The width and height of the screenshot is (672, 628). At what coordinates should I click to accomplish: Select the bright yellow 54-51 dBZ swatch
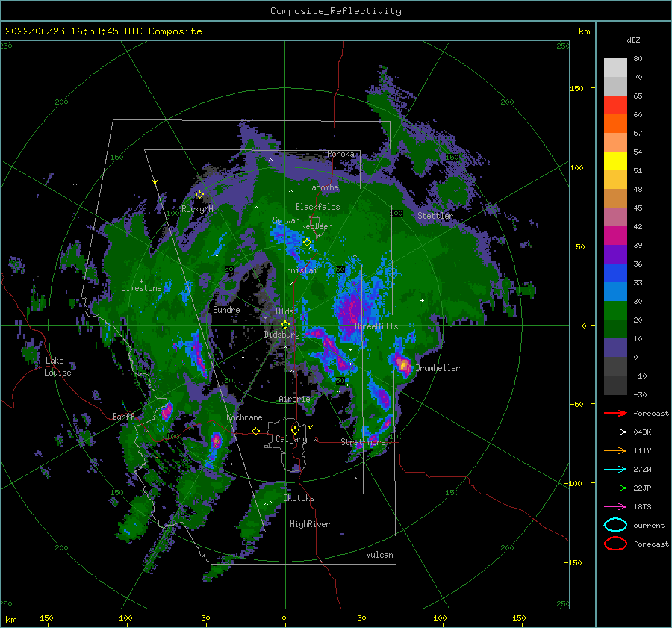(615, 161)
